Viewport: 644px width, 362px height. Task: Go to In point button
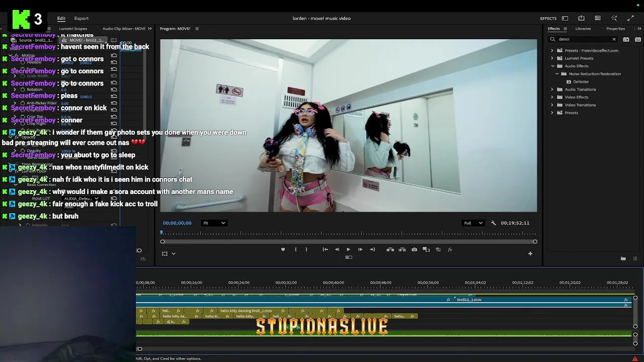325,249
